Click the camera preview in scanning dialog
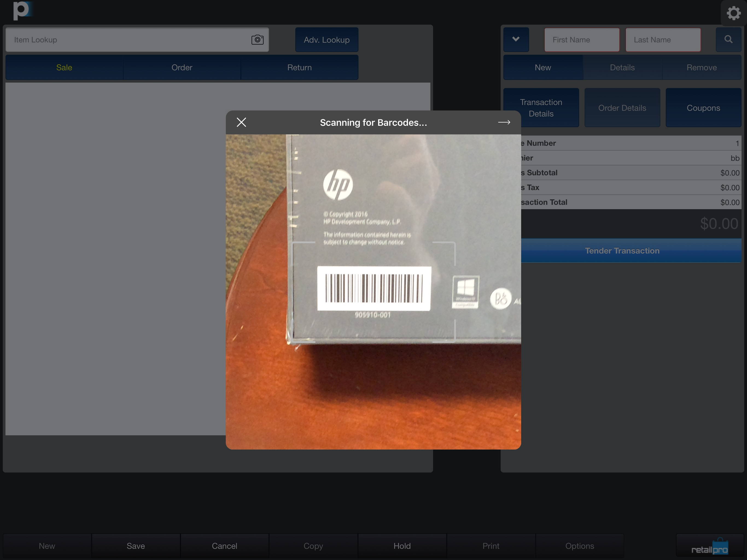The height and width of the screenshot is (560, 747). 373,292
